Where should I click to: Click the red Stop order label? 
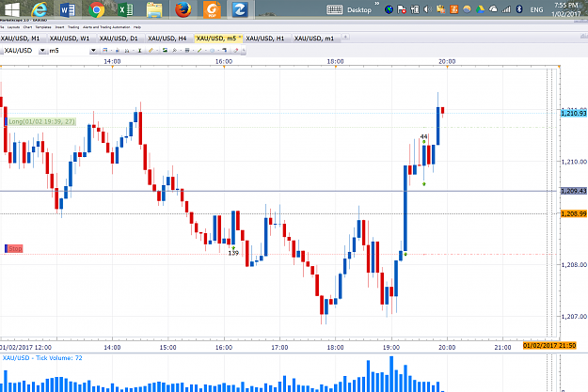tap(15, 248)
